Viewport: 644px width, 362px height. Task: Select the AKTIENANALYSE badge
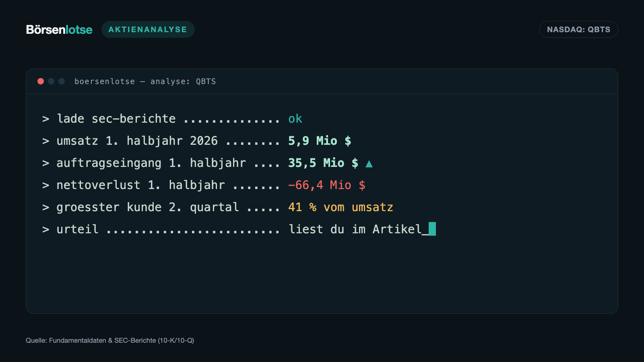tap(148, 29)
